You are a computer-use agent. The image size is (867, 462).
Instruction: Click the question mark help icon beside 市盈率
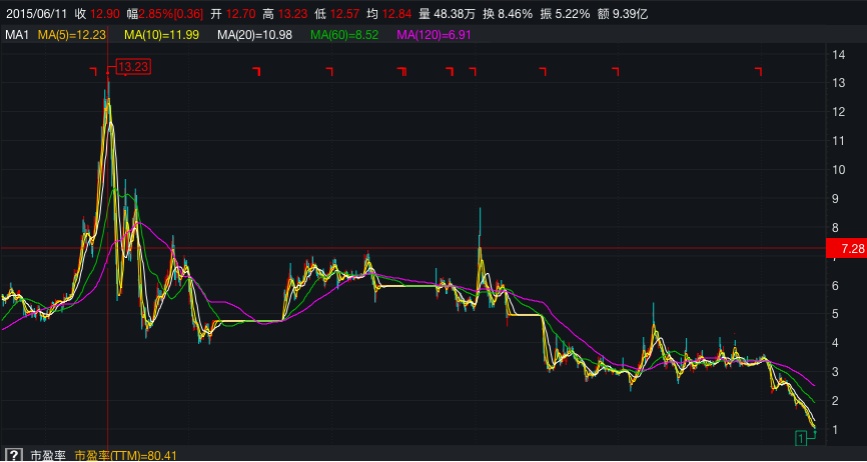coord(12,455)
